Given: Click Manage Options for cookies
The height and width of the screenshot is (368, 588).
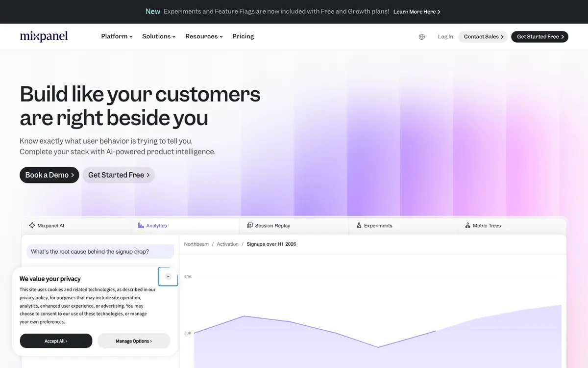Looking at the screenshot, I should 134,341.
